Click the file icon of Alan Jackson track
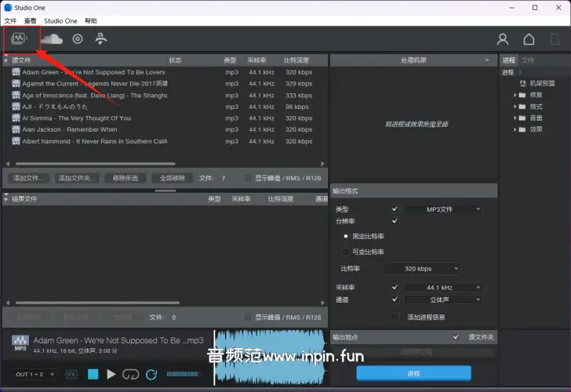571x392 pixels. coord(16,129)
